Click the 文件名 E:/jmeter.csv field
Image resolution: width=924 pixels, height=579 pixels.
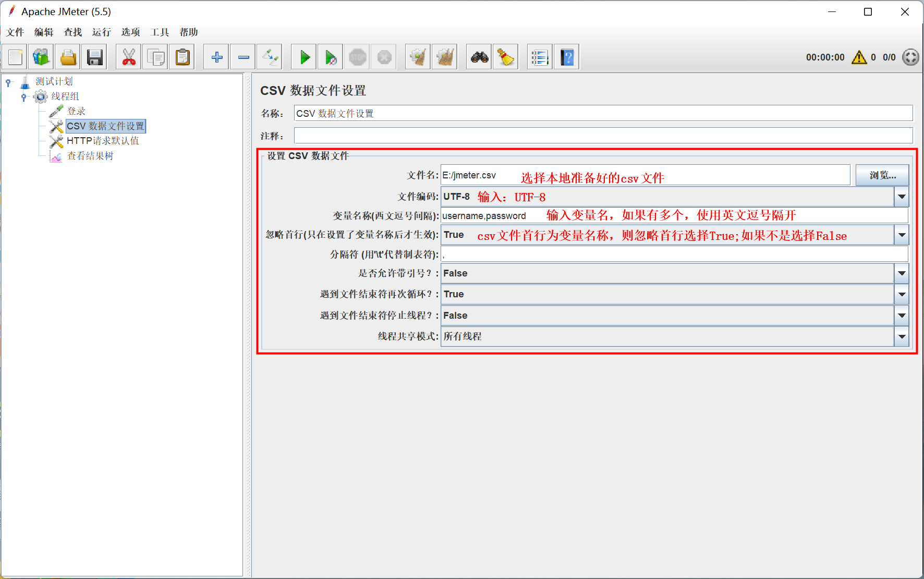[646, 175]
